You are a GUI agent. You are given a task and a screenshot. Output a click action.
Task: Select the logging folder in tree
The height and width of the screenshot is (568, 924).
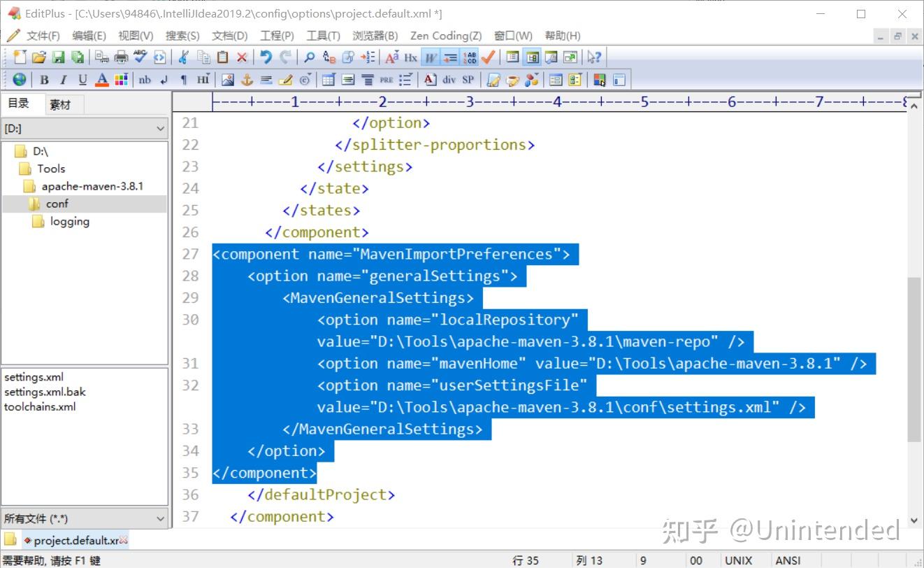(x=70, y=221)
